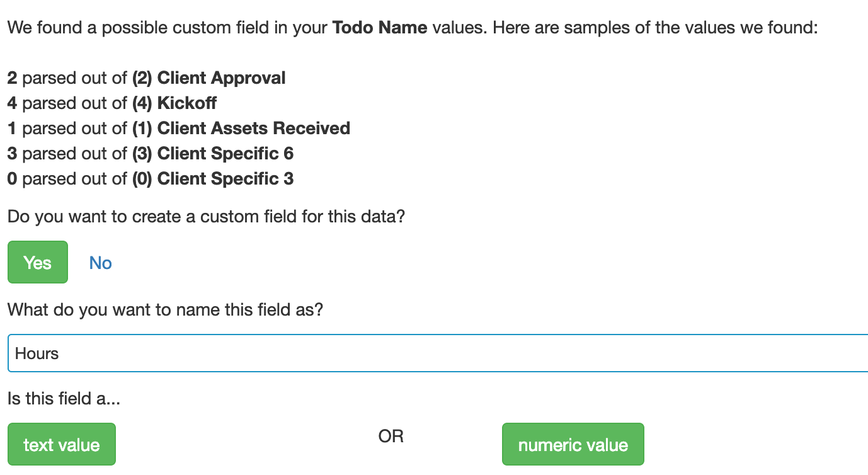
Task: Click the parsed number 1 at line start
Action: click(x=12, y=129)
